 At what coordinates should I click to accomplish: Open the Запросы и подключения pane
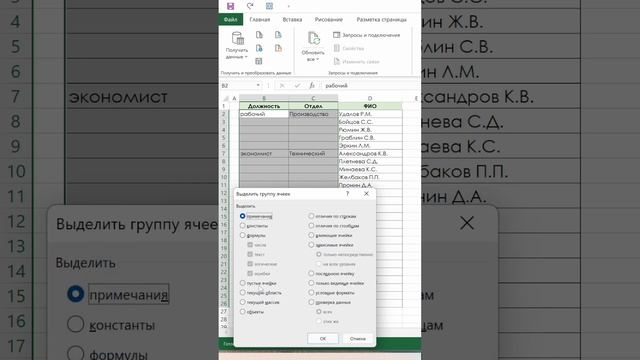[367, 35]
